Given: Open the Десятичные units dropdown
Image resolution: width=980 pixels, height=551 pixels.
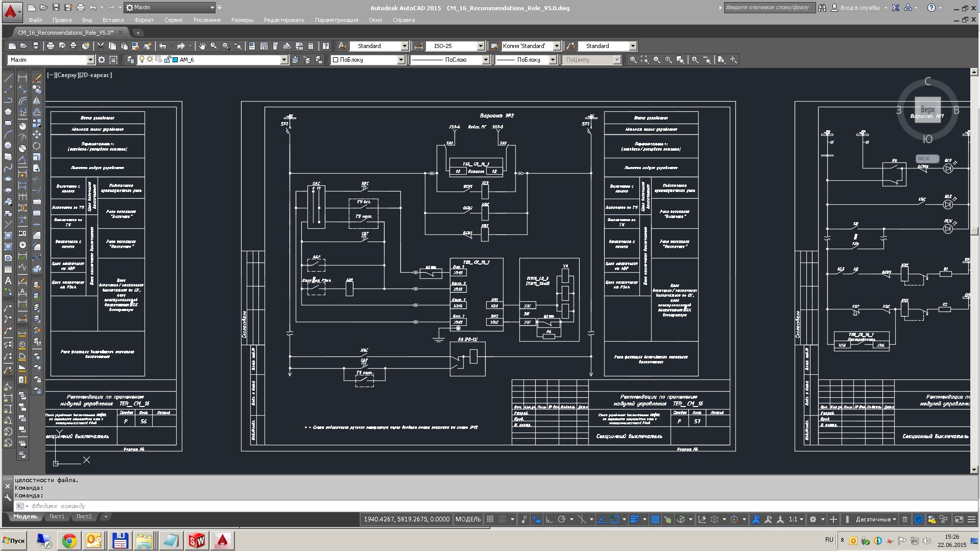Looking at the screenshot, I should coord(875,519).
